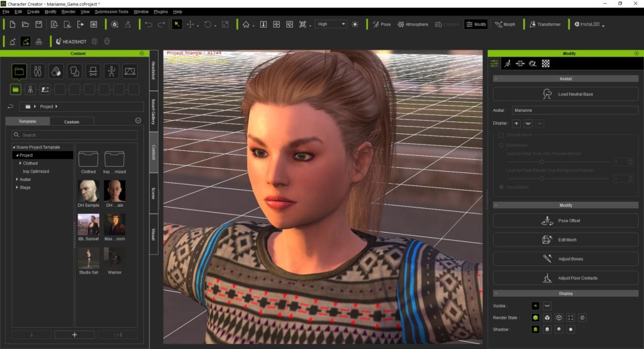Image resolution: width=644 pixels, height=349 pixels.
Task: Select the Animation pose content category icon
Action: 111,72
